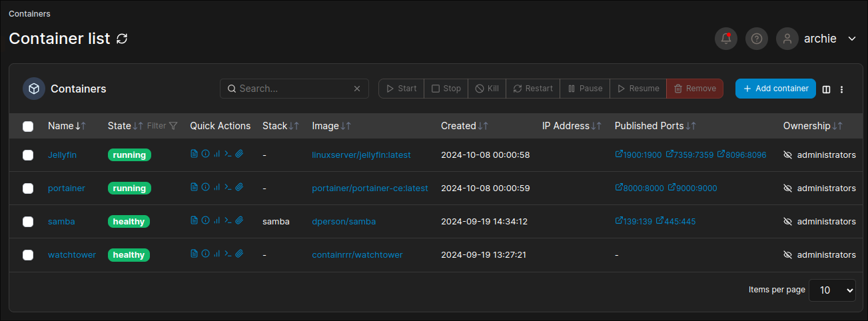
Task: Open published port 9000:9000 link
Action: (x=692, y=188)
